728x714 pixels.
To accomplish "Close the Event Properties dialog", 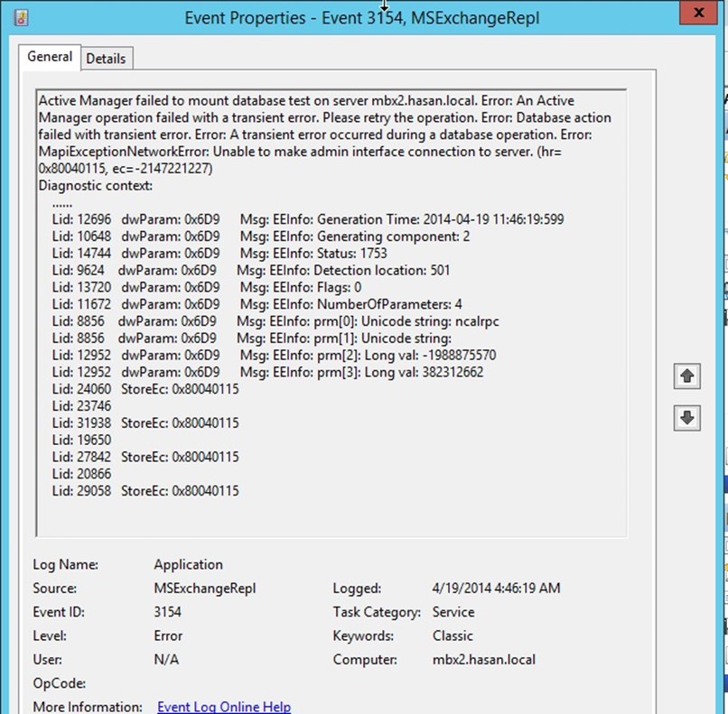I will coord(699,13).
